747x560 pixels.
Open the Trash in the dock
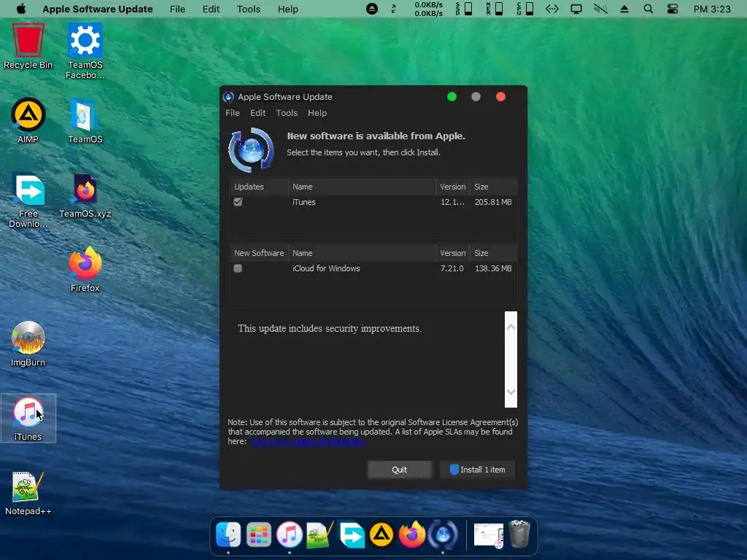click(519, 534)
